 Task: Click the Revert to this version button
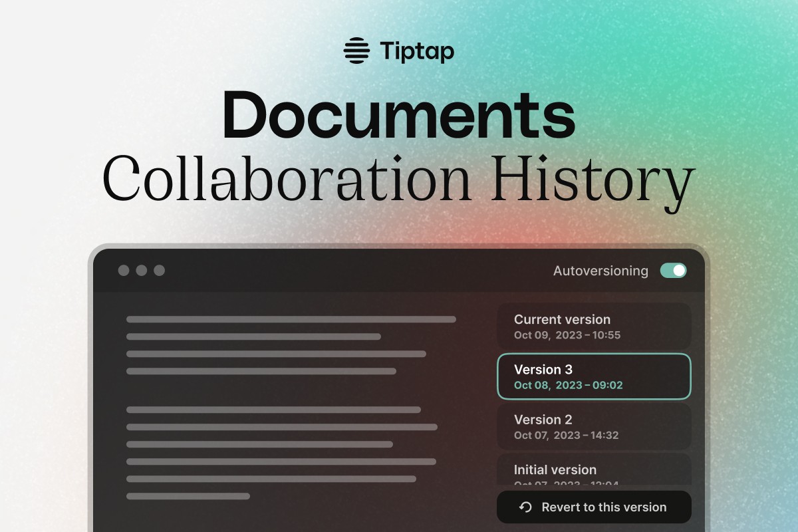pos(594,507)
